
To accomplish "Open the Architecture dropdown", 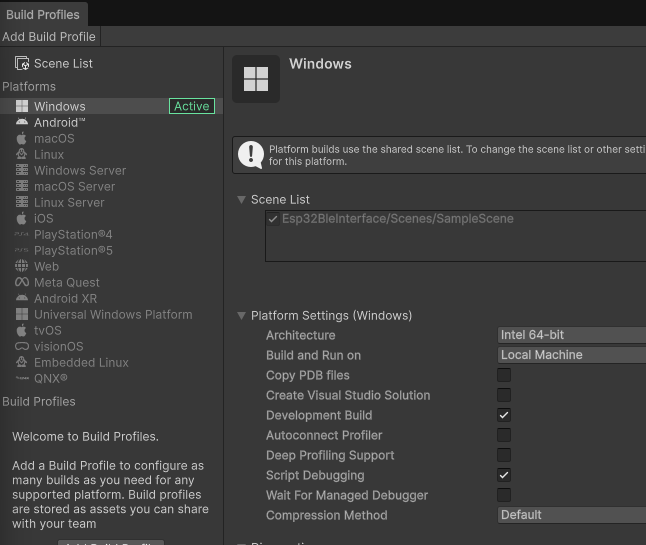I will (572, 335).
